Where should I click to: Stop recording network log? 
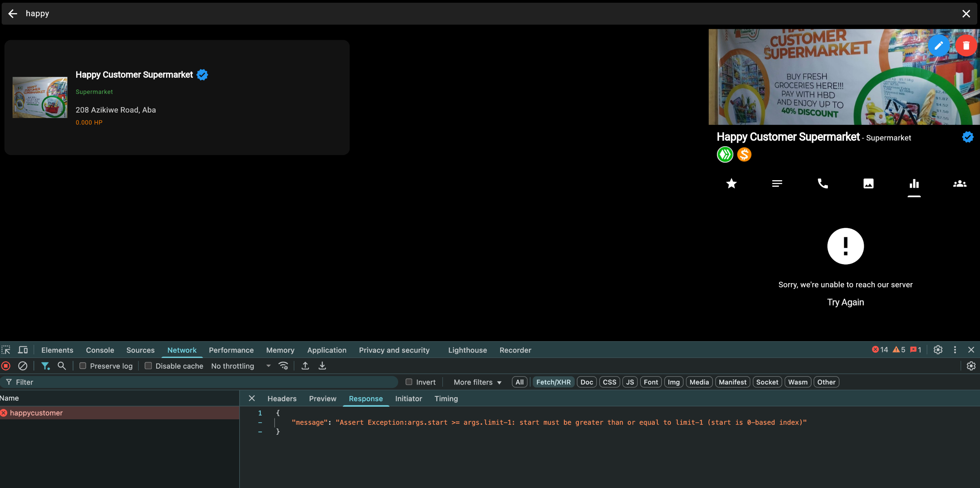click(x=6, y=366)
